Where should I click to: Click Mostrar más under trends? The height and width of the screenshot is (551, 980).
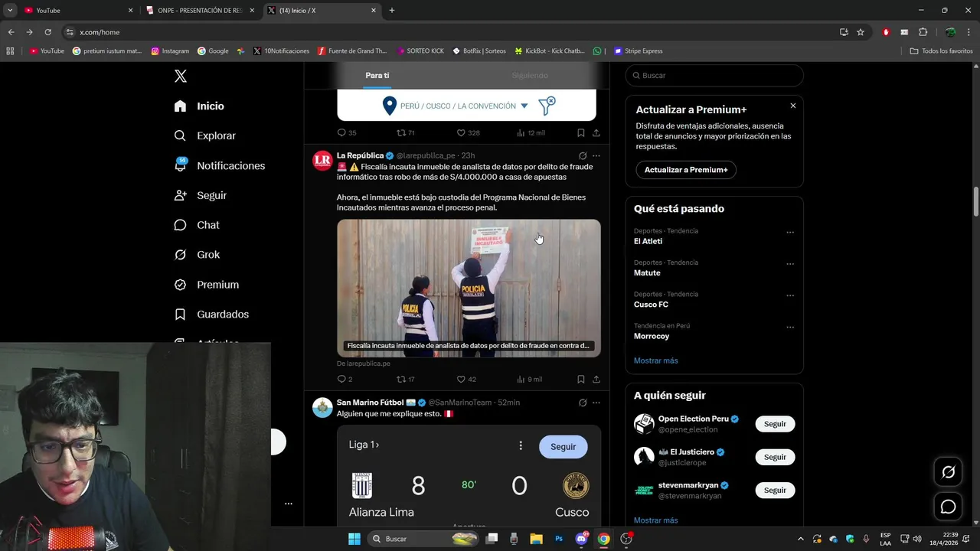655,360
